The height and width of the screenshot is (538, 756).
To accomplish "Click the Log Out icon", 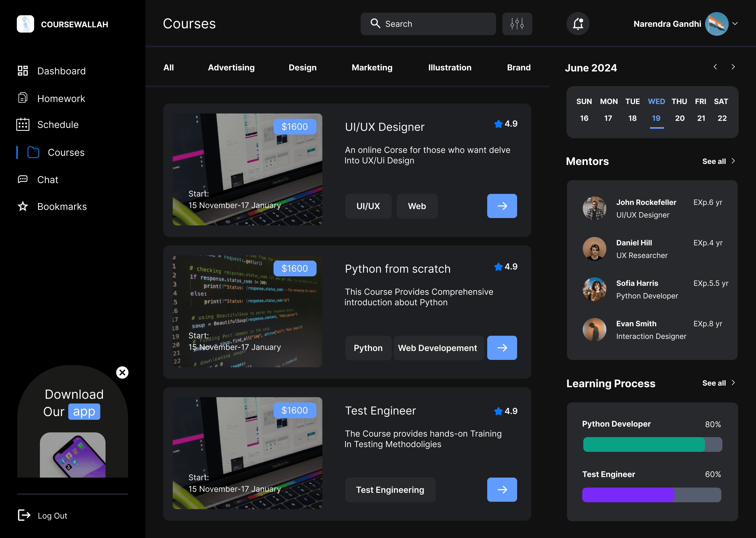I will tap(24, 515).
